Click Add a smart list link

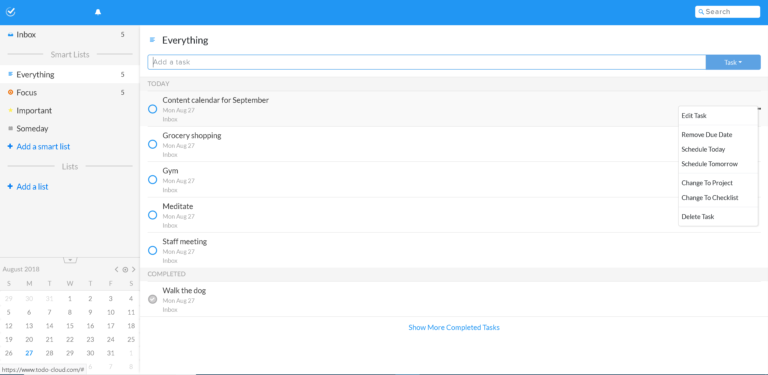43,146
